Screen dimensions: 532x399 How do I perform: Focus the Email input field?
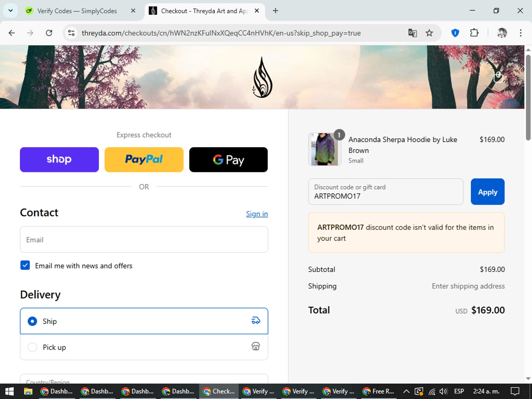click(x=144, y=240)
